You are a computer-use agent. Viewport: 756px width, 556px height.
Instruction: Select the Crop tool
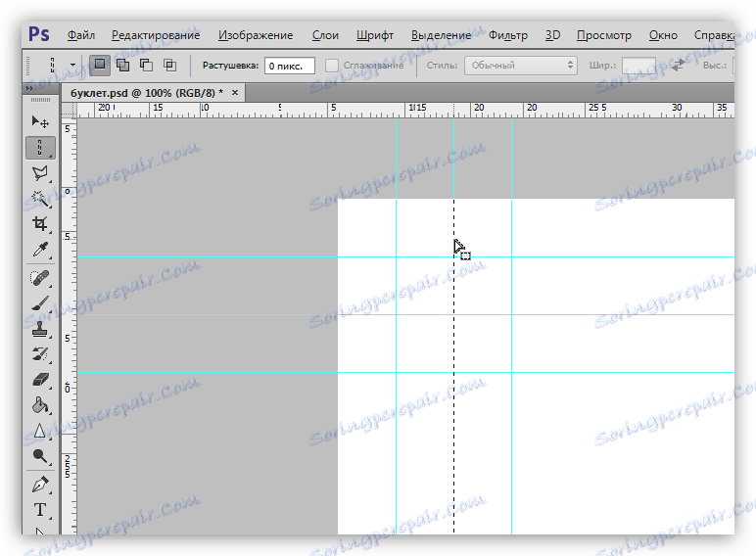point(40,224)
